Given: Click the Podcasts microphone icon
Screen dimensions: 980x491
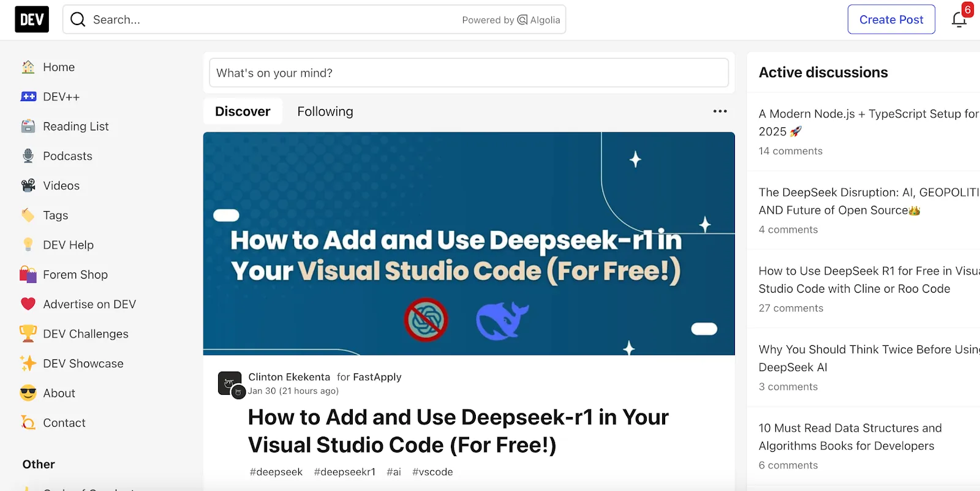Looking at the screenshot, I should point(28,156).
